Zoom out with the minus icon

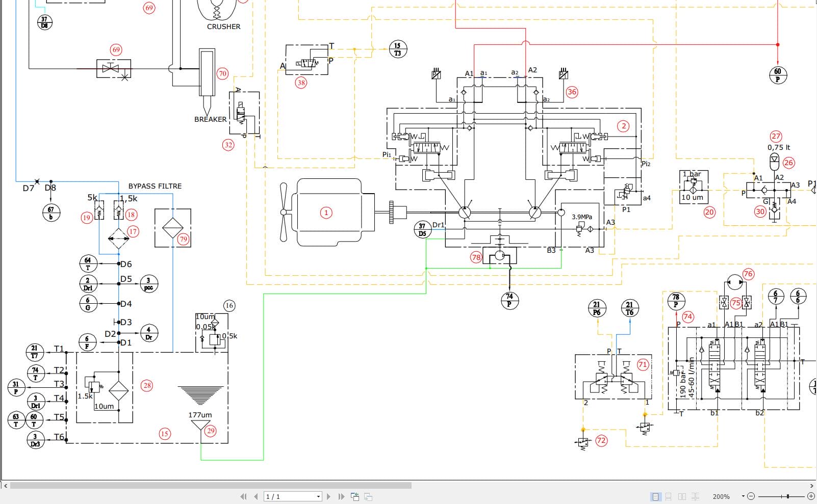pyautogui.click(x=752, y=496)
